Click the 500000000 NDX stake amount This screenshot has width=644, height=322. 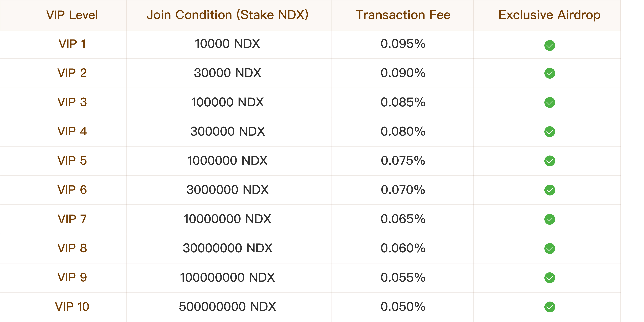click(228, 307)
